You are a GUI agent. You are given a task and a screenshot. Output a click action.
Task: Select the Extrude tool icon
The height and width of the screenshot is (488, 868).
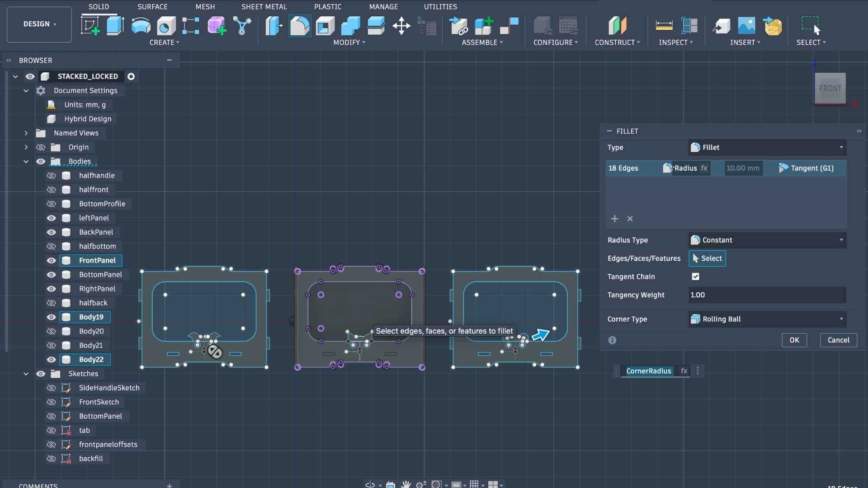coord(115,25)
